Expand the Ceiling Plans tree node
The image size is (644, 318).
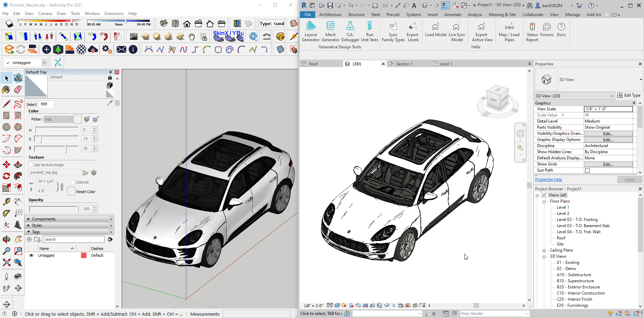544,251
